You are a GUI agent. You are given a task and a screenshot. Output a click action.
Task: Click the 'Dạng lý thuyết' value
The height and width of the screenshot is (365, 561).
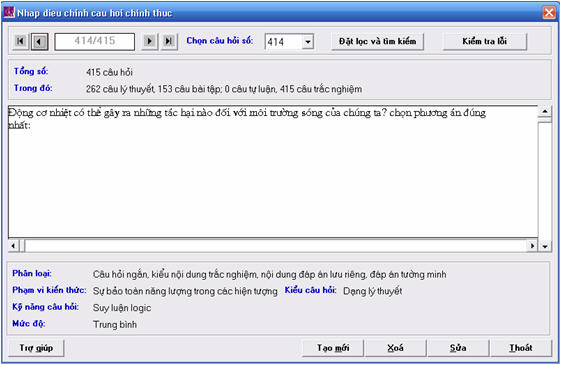(372, 291)
